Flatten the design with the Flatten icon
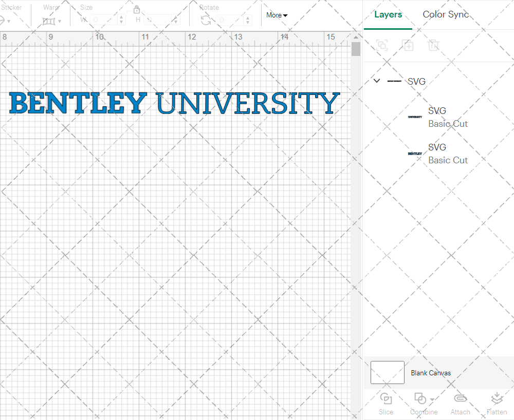514x420 pixels. (497, 398)
